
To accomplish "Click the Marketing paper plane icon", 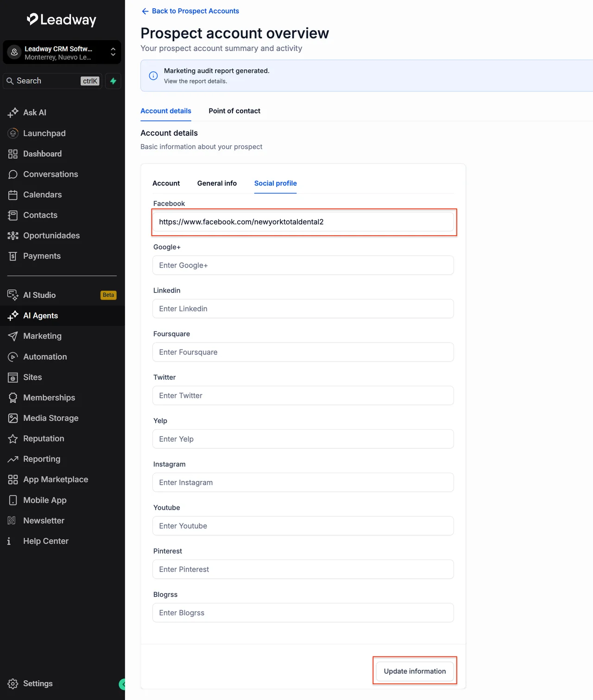I will [x=13, y=336].
